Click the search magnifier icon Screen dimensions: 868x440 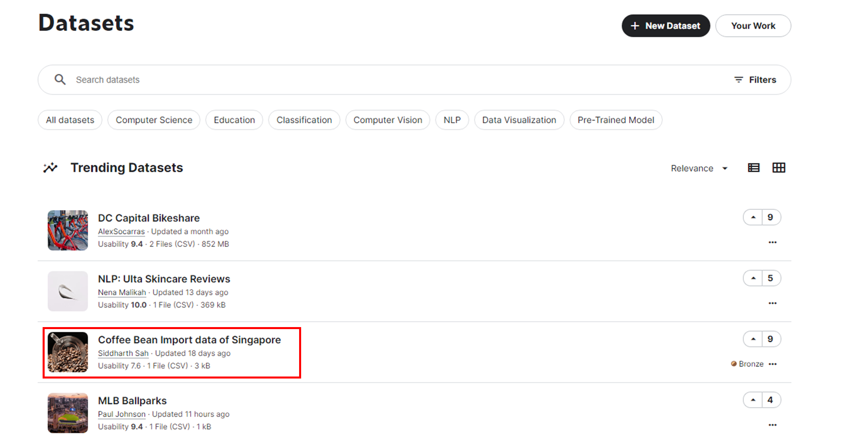tap(60, 80)
